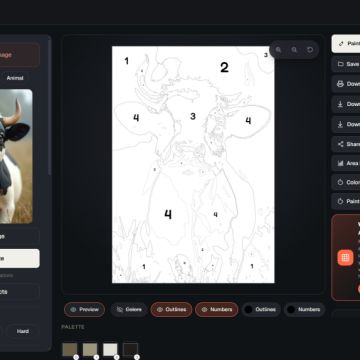Screen dimensions: 360x360
Task: Click the PALETTE section label
Action: [x=73, y=327]
